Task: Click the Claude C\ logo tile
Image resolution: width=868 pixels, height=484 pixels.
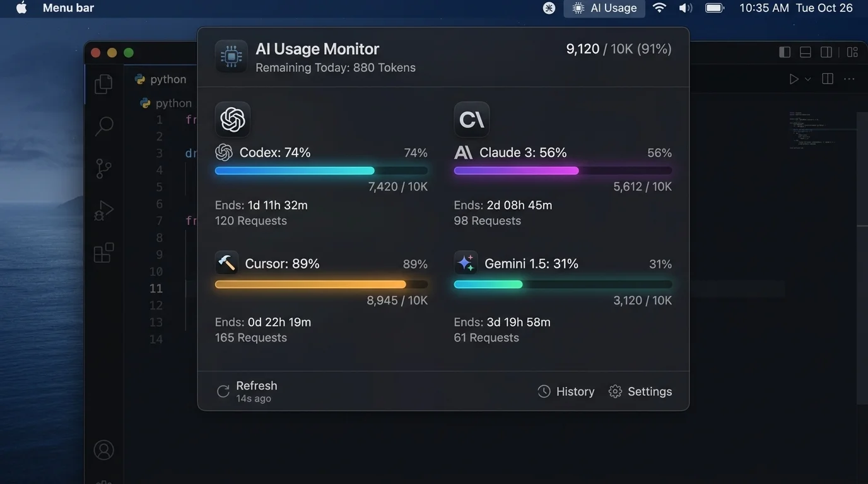Action: pyautogui.click(x=472, y=119)
